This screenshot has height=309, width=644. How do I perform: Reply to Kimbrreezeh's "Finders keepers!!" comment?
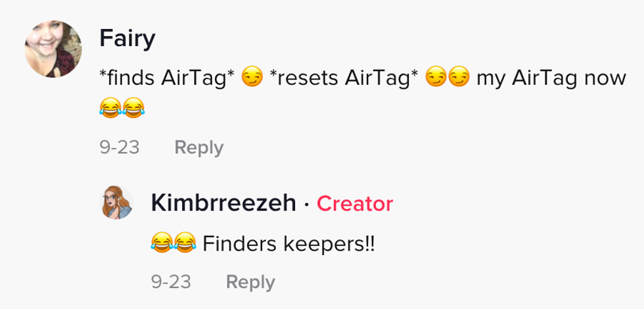[250, 282]
